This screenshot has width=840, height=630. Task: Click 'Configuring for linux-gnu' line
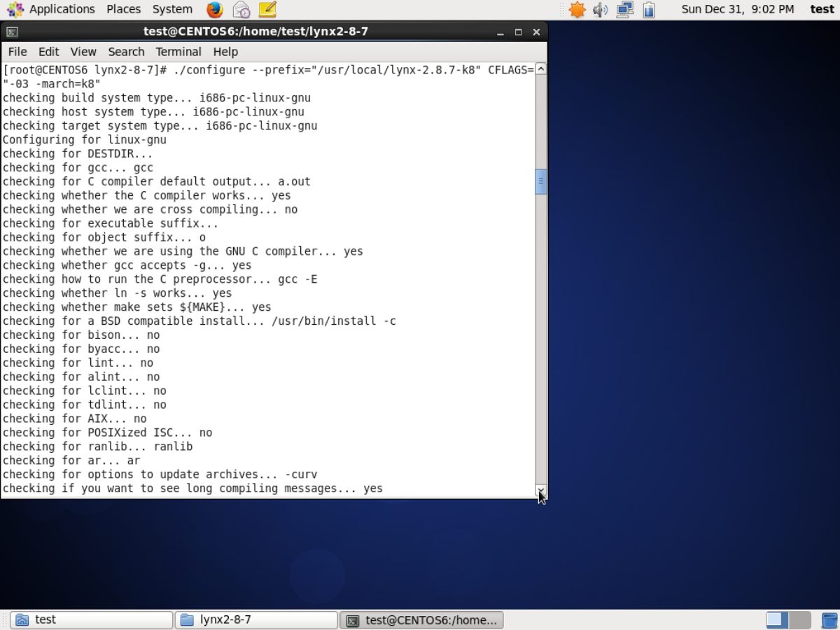pos(84,140)
